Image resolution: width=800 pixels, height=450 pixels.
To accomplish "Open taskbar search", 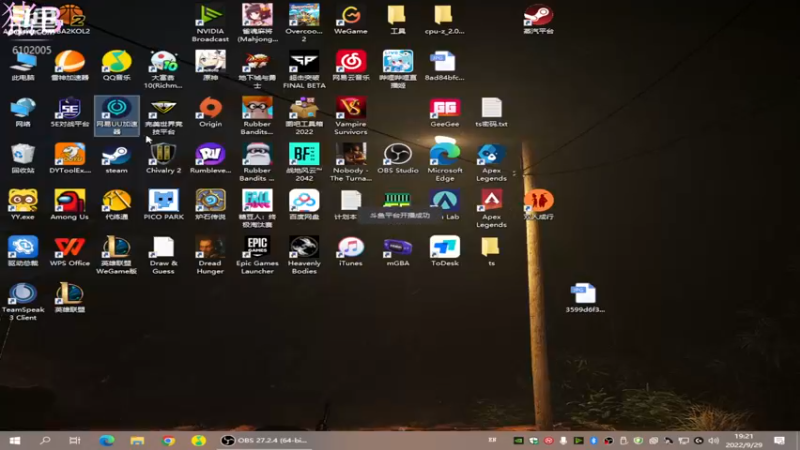I will [45, 440].
